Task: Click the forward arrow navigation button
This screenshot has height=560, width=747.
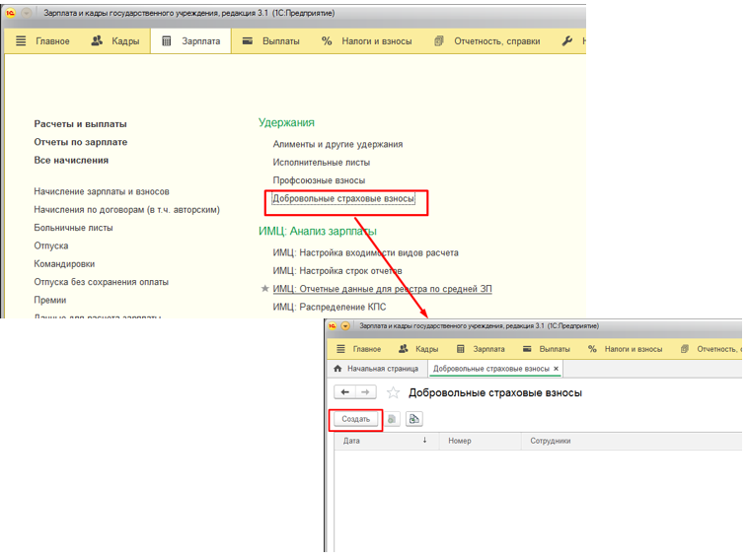Action: [365, 392]
